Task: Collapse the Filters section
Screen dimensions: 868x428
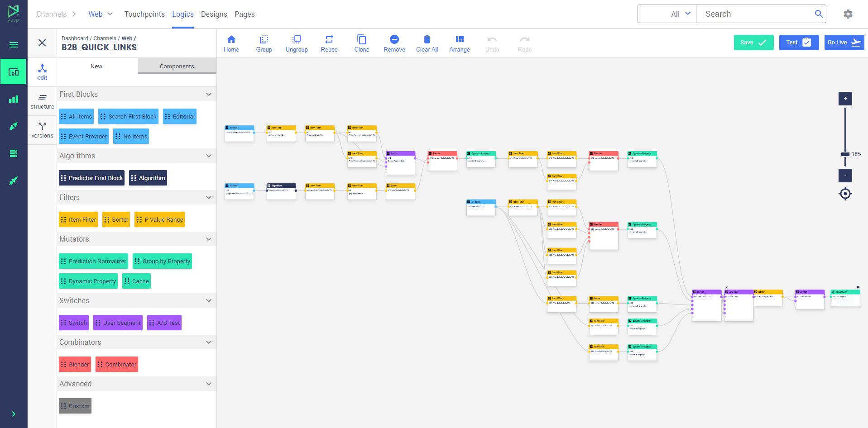Action: (209, 197)
